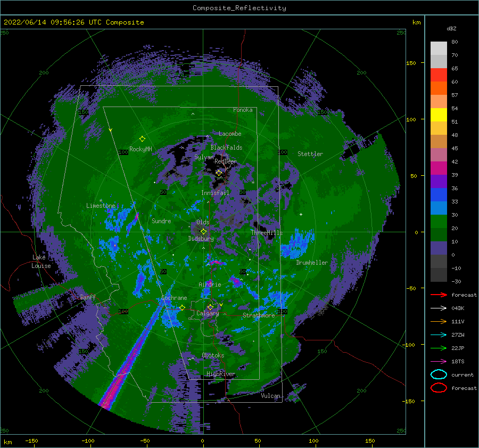Select the Vulcan label

click(270, 396)
